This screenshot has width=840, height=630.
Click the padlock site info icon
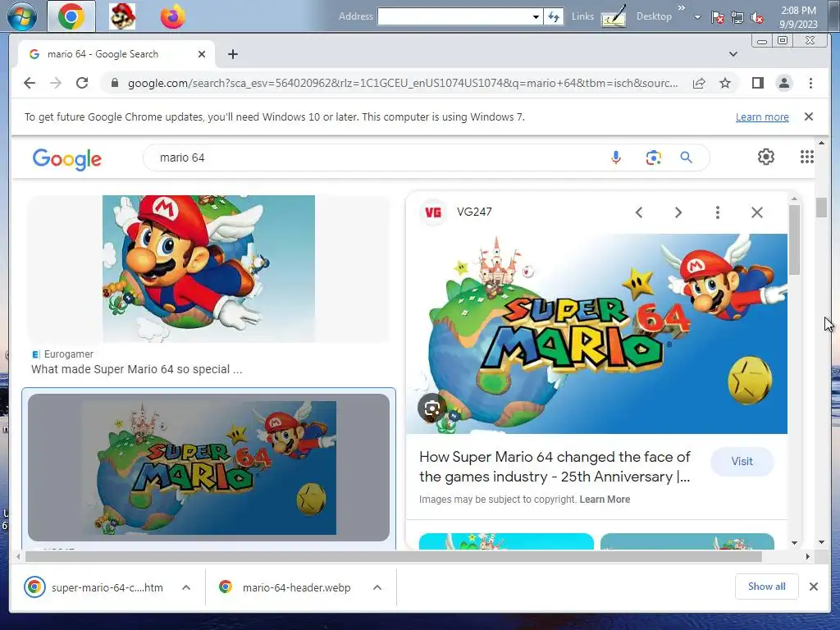(114, 83)
